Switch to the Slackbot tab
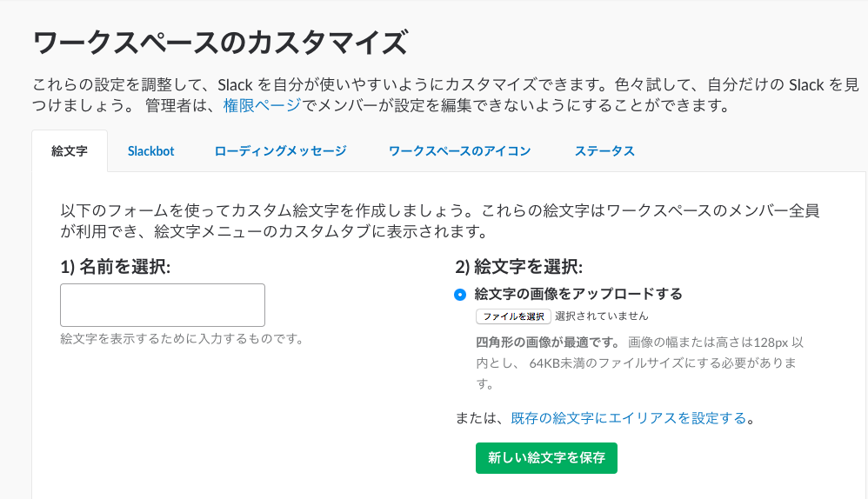 (150, 151)
